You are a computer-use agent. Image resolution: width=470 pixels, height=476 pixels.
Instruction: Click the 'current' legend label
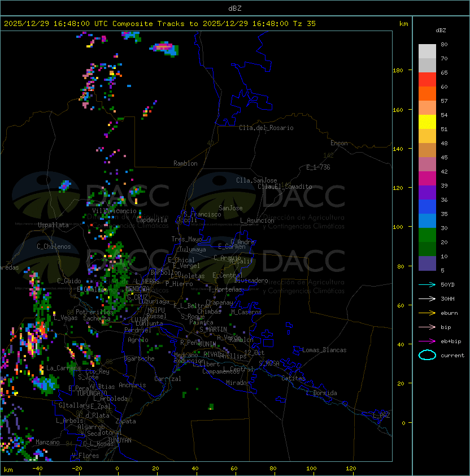point(452,356)
